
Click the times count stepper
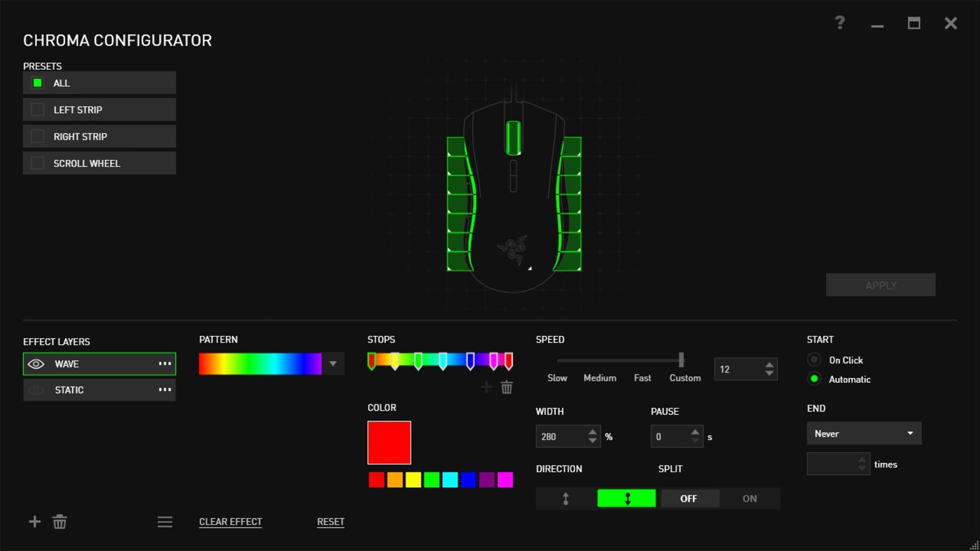click(x=862, y=464)
